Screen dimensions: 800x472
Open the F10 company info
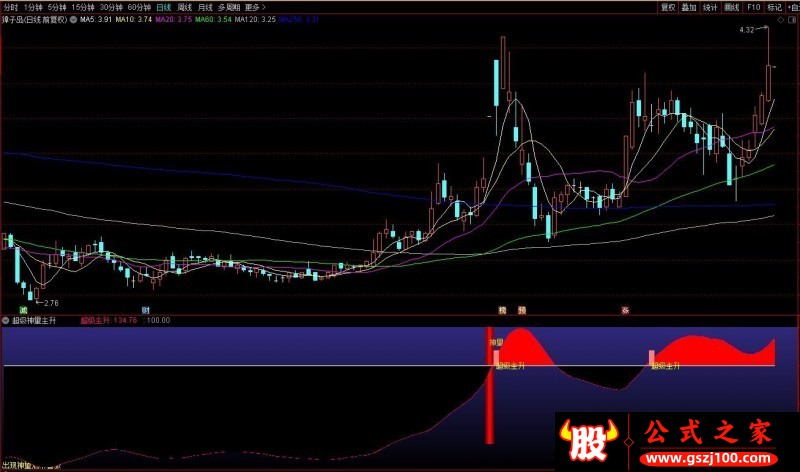754,7
